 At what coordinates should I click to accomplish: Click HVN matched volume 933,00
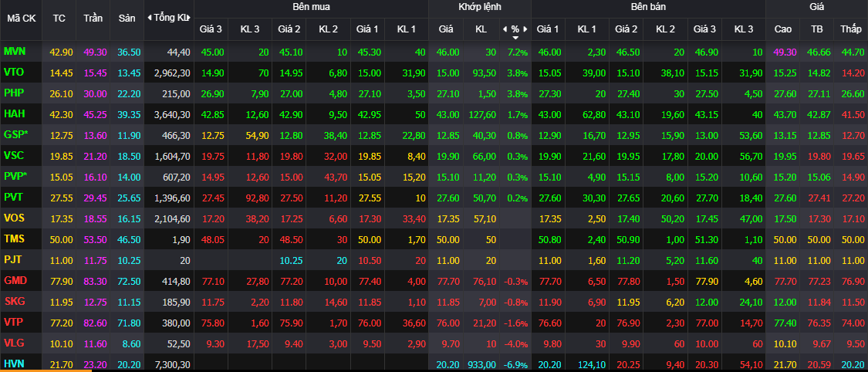(x=483, y=364)
